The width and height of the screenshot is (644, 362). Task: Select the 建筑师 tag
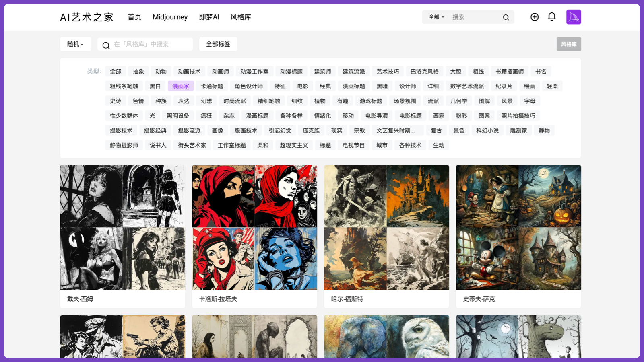point(323,72)
